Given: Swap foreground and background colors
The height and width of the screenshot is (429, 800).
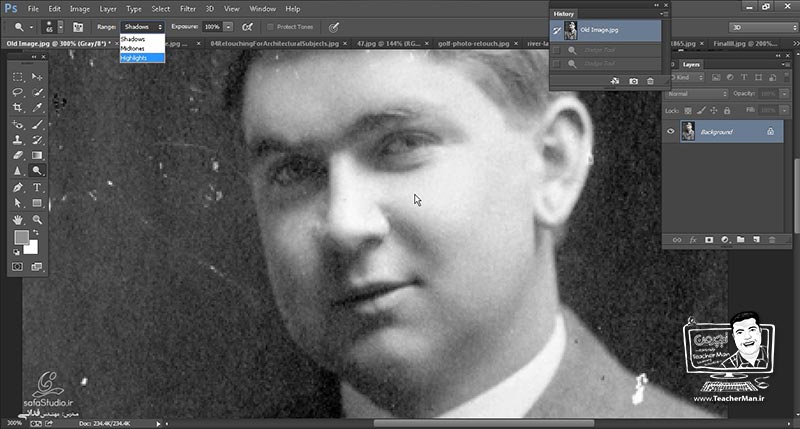Looking at the screenshot, I should coord(36,233).
